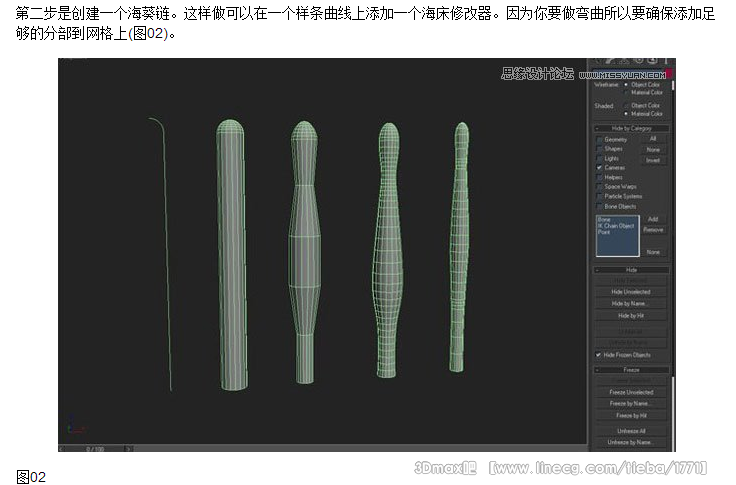736x485 pixels.
Task: Select IK Chain Object list entry
Action: coord(616,226)
